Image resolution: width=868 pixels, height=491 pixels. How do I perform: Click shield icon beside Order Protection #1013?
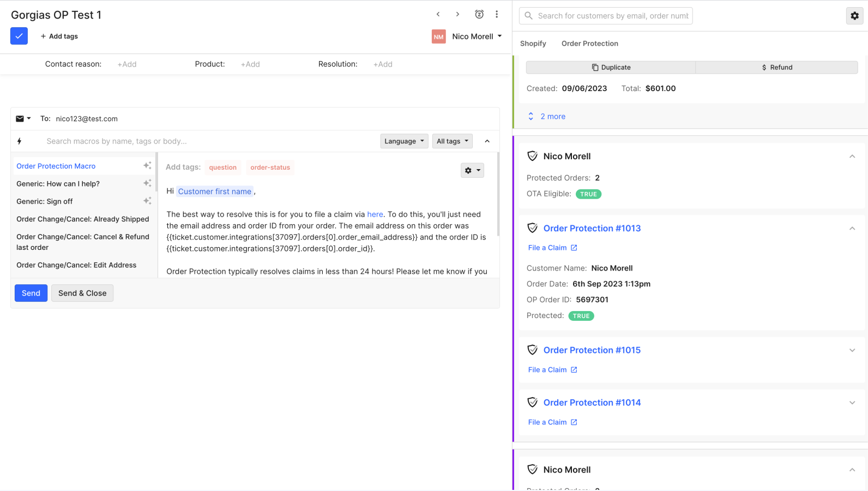533,228
